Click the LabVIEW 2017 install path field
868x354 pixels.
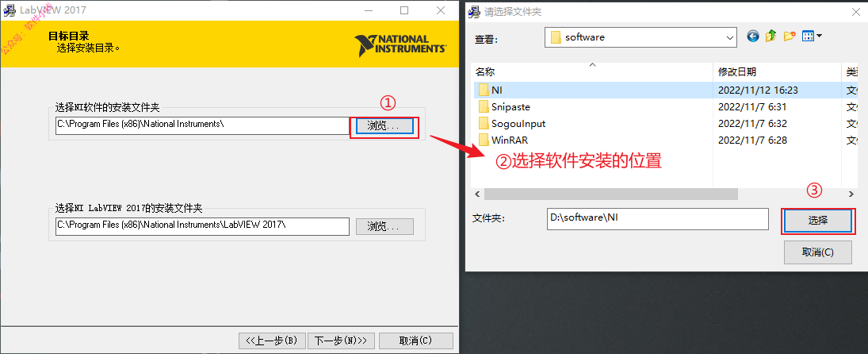pyautogui.click(x=202, y=226)
